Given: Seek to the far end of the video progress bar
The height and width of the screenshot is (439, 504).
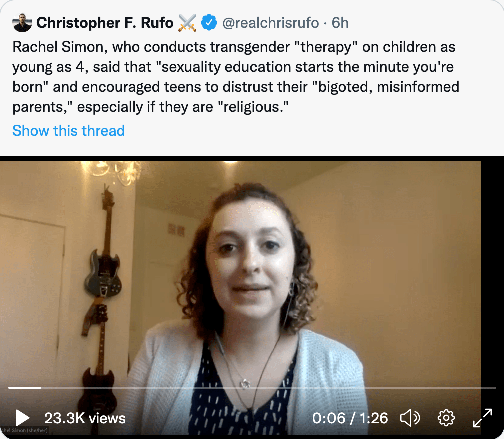Looking at the screenshot, I should (x=494, y=387).
